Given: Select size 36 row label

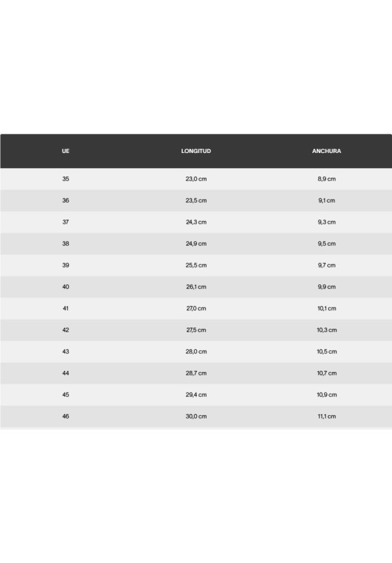Looking at the screenshot, I should pos(65,200).
